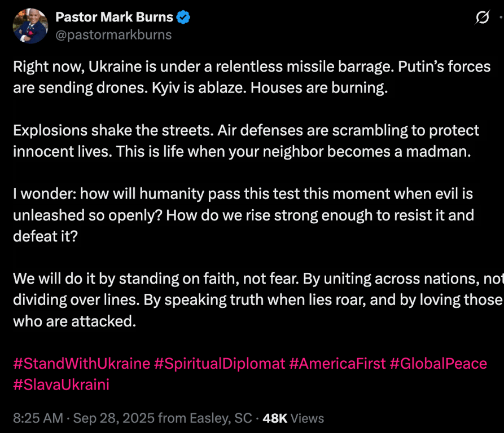Click the paragraph starting "Right now, Ukraine"

click(x=252, y=77)
